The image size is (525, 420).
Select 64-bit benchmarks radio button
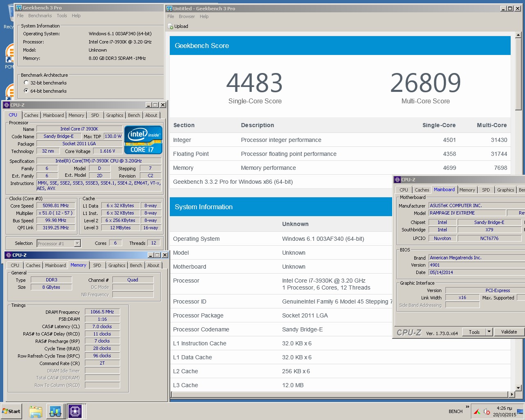pyautogui.click(x=26, y=91)
